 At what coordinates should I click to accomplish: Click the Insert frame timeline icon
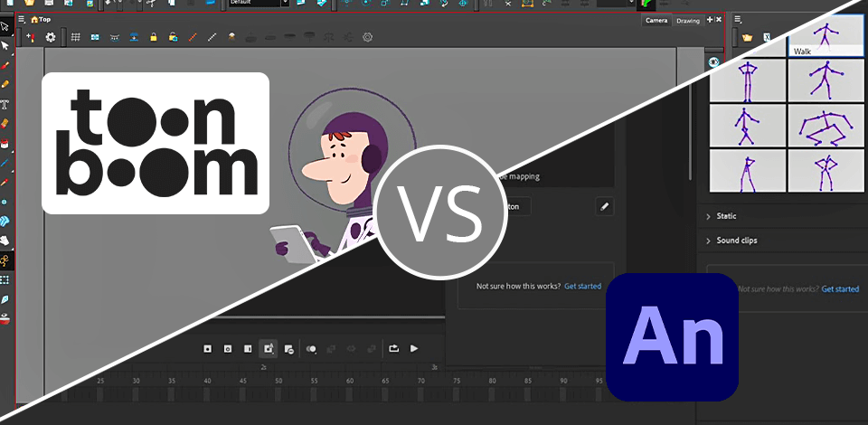point(248,349)
